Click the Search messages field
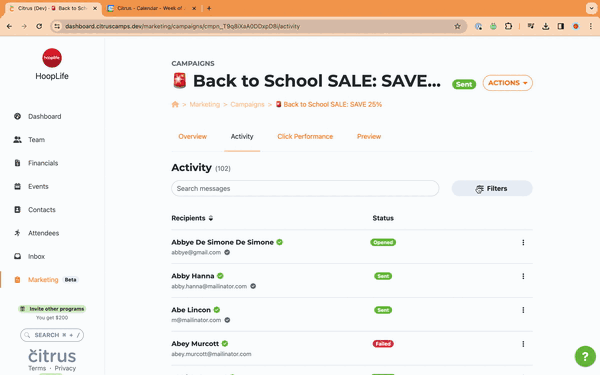 point(305,189)
